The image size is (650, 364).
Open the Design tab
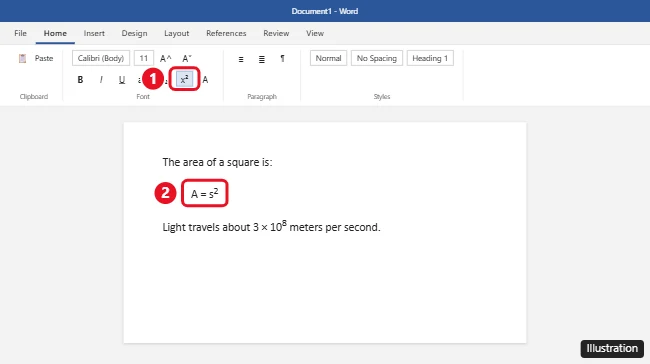pyautogui.click(x=134, y=33)
